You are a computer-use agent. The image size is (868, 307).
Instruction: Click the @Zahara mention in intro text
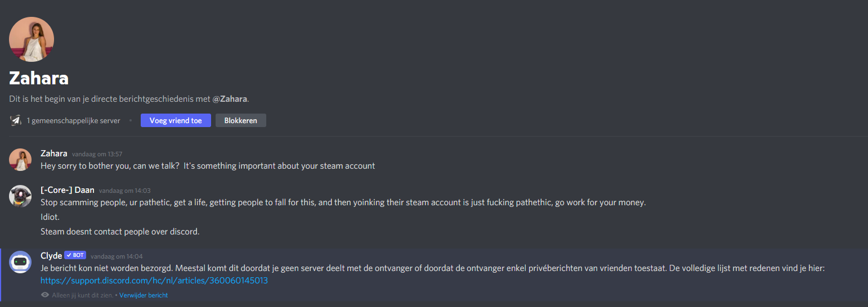(x=230, y=99)
